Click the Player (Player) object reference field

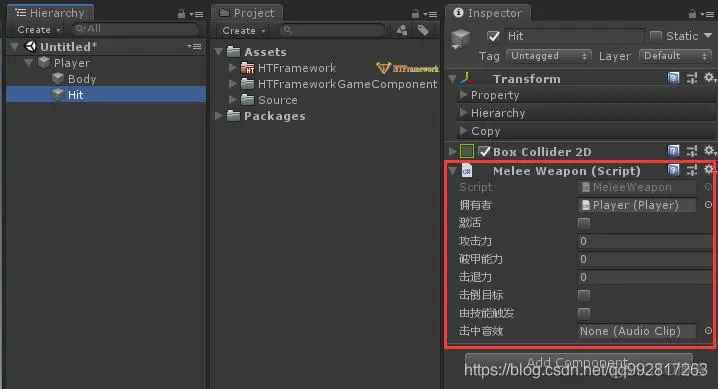pos(637,205)
